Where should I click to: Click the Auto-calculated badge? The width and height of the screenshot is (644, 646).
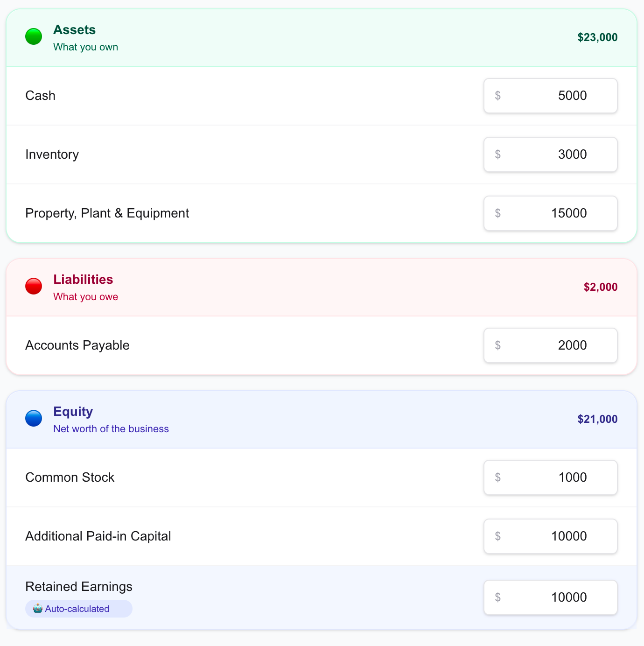pyautogui.click(x=78, y=609)
